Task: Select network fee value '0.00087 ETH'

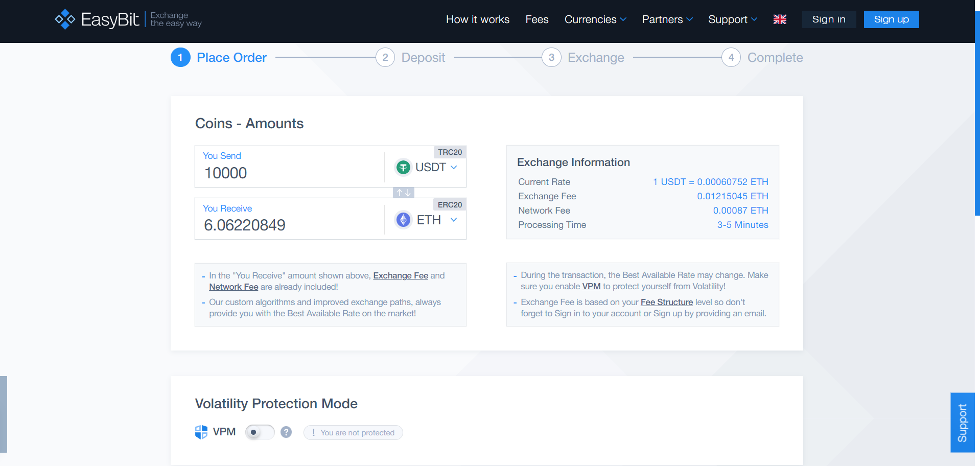Action: (x=741, y=211)
